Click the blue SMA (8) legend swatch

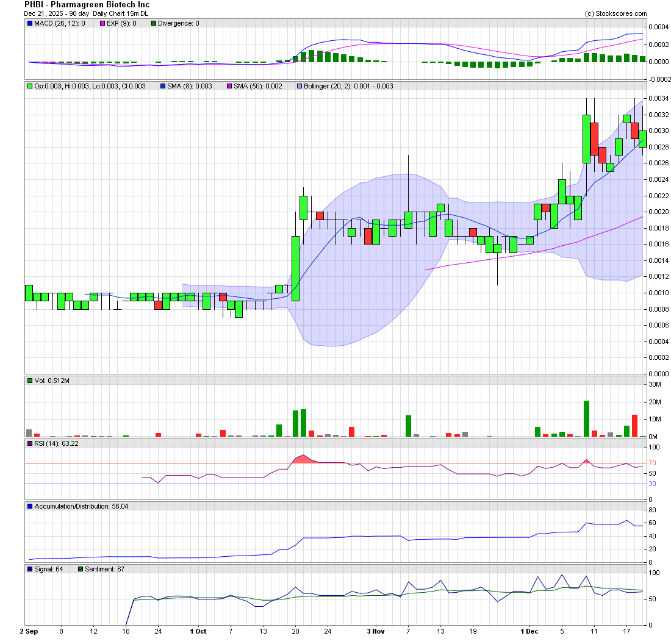point(163,87)
